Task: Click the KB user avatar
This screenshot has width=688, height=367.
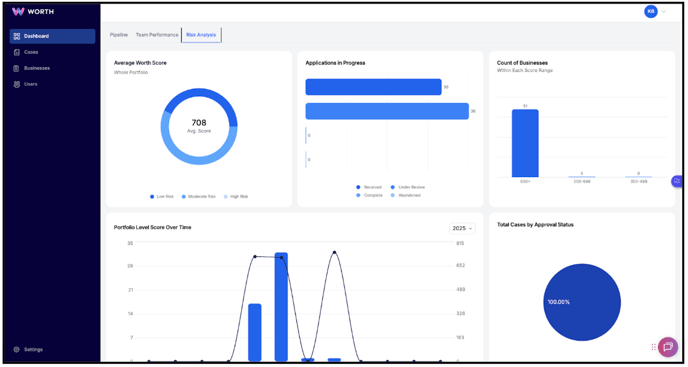Action: [651, 12]
